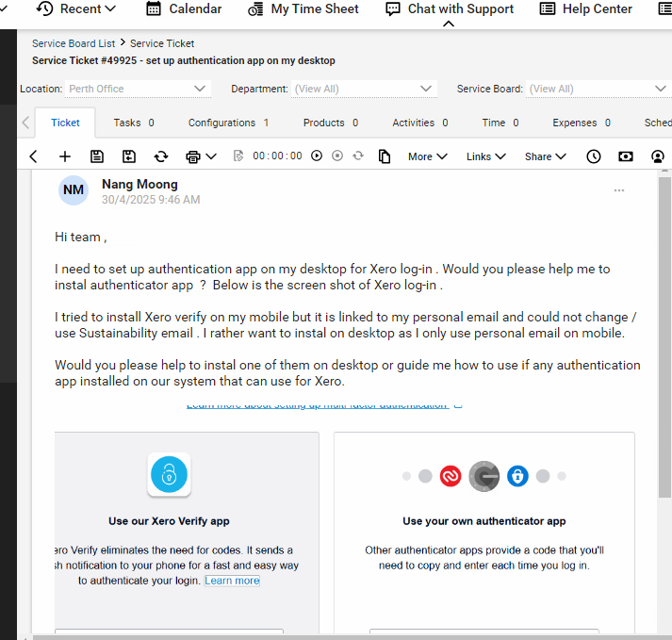Screen dimensions: 672x640
Task: Open the Print options dropdown arrow
Action: pos(211,156)
